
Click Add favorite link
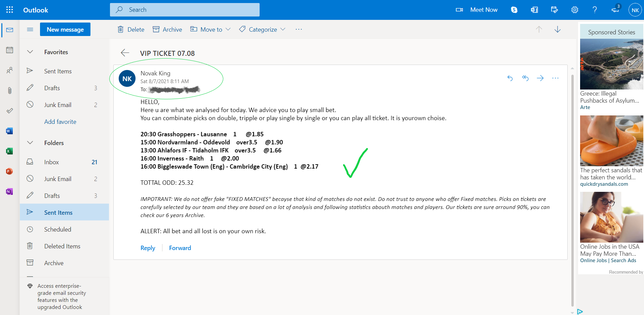[60, 121]
